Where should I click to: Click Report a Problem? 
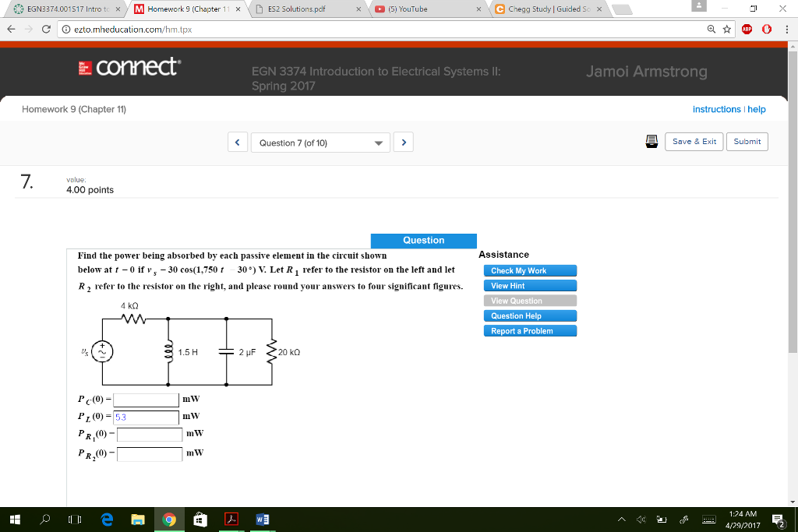click(x=530, y=330)
